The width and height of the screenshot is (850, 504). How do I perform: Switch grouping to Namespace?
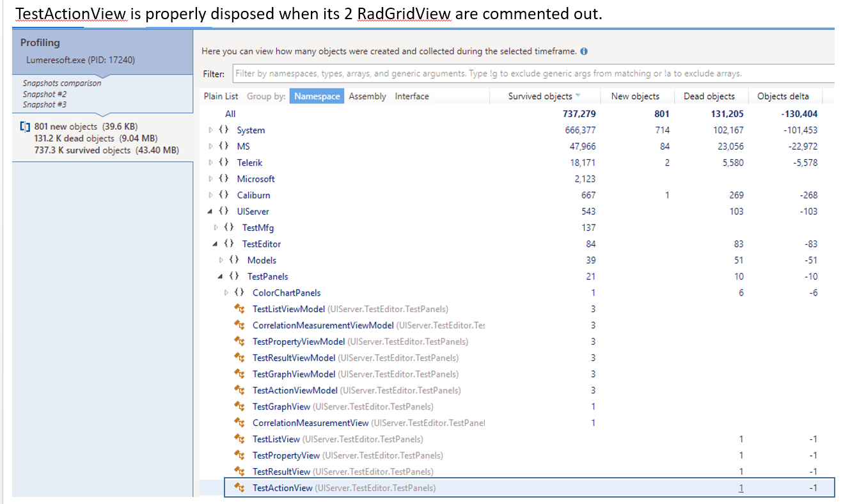(x=317, y=97)
